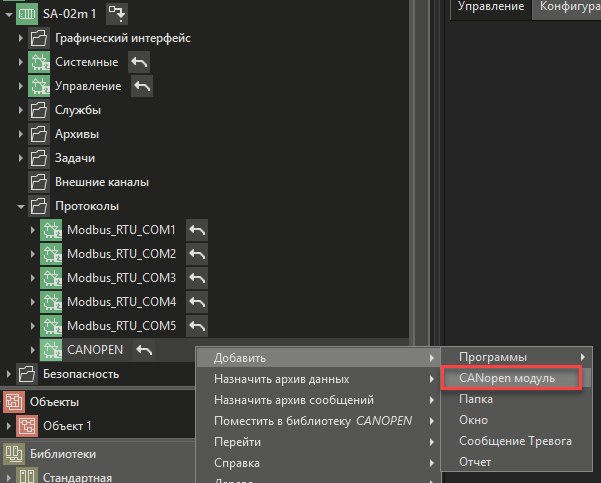Expand the Задачи branch
Image resolution: width=601 pixels, height=483 pixels.
click(x=21, y=158)
